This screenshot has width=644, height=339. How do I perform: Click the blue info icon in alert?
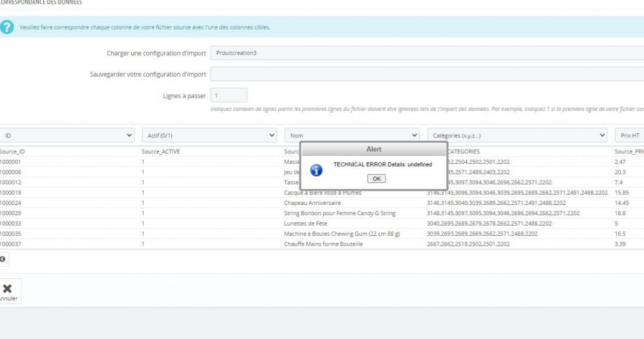click(x=316, y=170)
